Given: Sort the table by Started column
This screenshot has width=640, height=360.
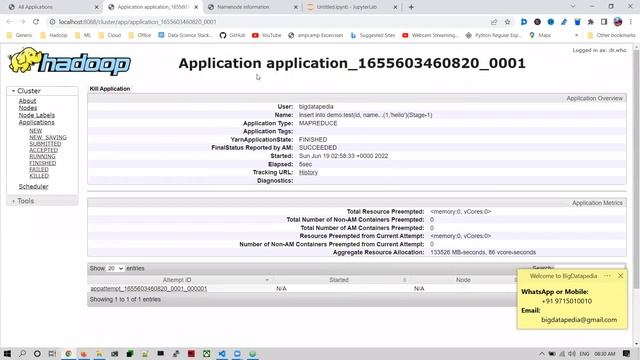Looking at the screenshot, I should point(339,280).
